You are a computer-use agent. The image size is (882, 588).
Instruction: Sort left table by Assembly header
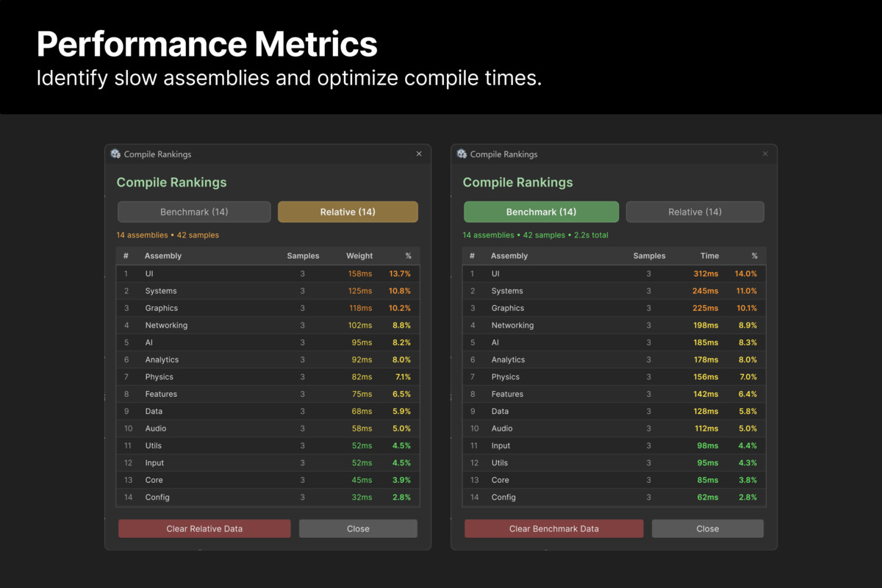(163, 256)
